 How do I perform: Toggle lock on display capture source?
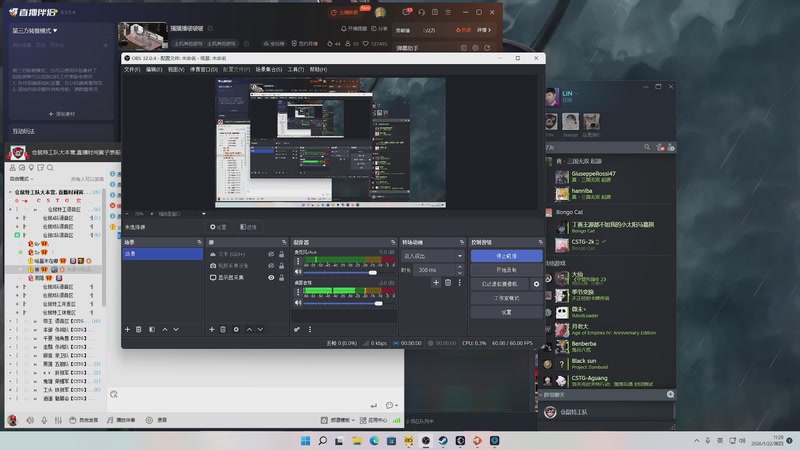point(281,278)
